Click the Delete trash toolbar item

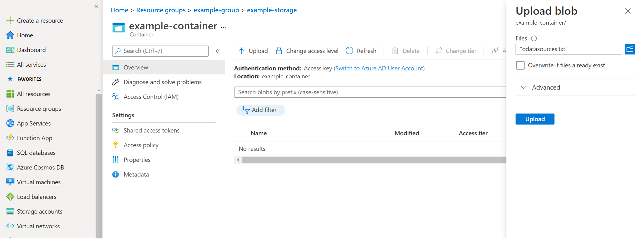click(405, 51)
